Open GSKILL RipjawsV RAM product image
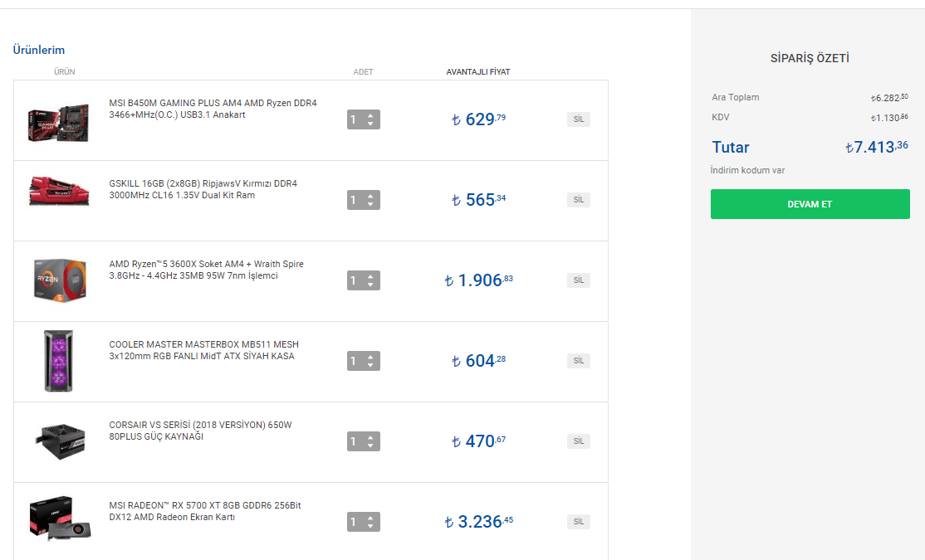925x560 pixels. pos(58,191)
